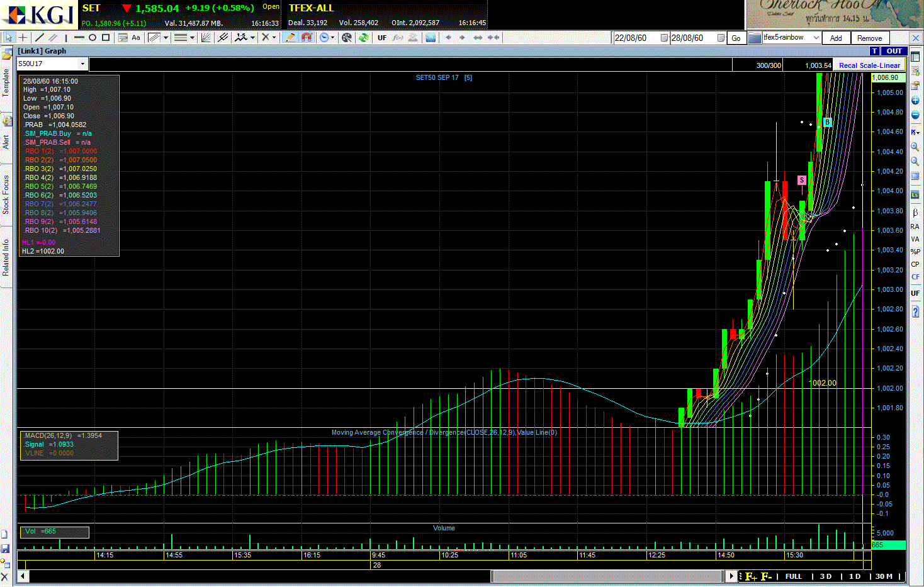This screenshot has height=587, width=924.
Task: Select the parallel lines drawing tool
Action: 53,38
